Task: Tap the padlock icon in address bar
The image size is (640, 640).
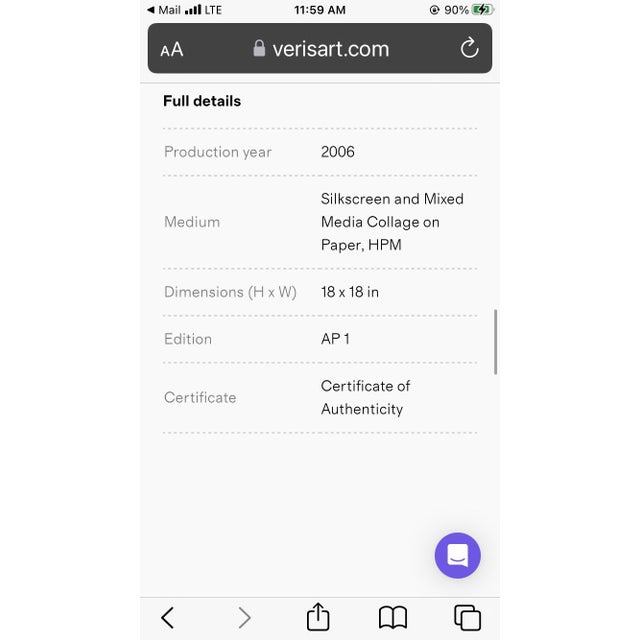Action: 259,48
